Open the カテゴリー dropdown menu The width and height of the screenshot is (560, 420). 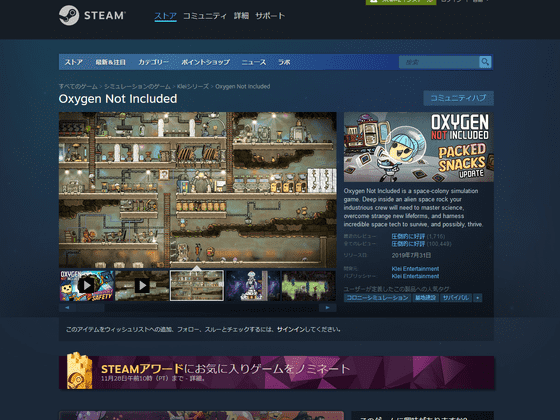(x=153, y=62)
